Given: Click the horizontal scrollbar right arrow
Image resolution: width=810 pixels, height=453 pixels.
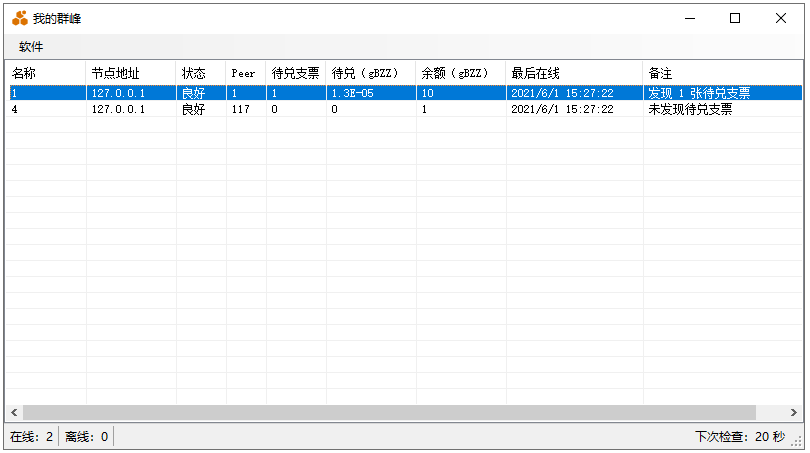Looking at the screenshot, I should coord(794,413).
